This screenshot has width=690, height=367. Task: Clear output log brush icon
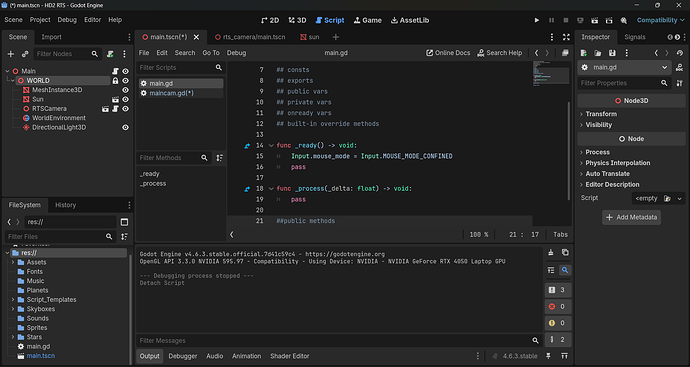(551, 253)
